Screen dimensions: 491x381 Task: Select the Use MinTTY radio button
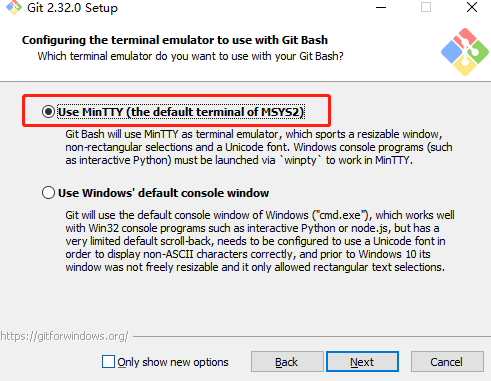coord(48,112)
